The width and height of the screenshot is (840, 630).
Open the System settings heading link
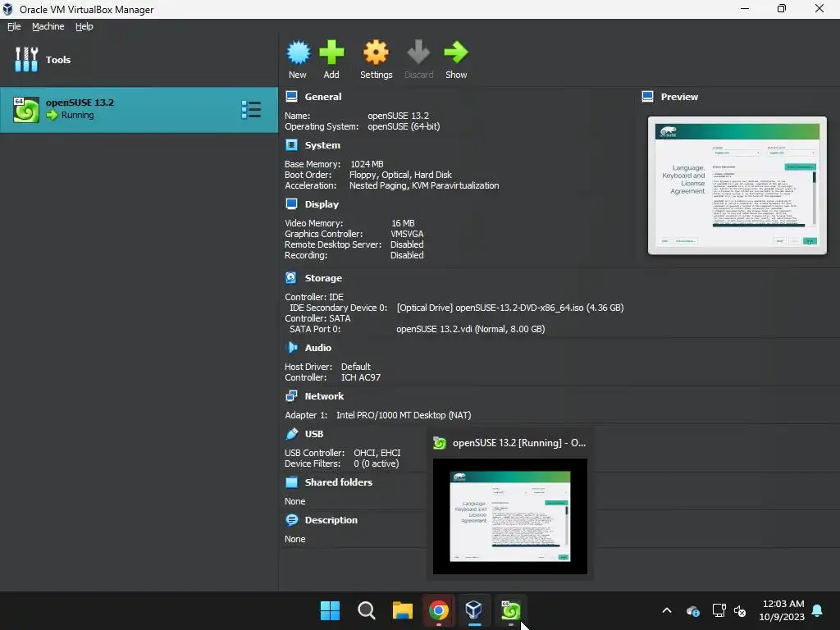[x=322, y=145]
